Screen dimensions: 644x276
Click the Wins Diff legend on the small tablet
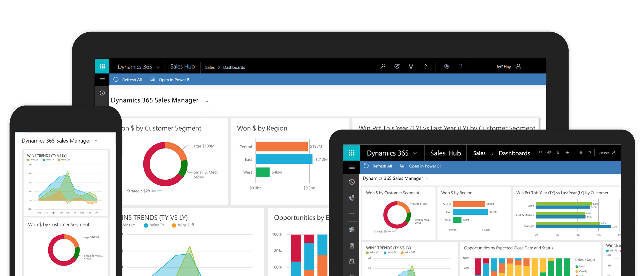[407, 253]
